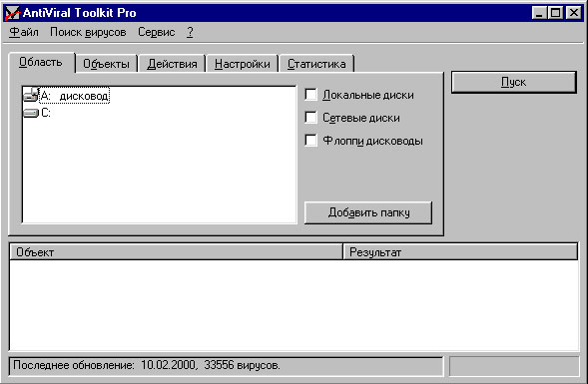This screenshot has height=384, width=588.
Task: Check the Флоппи дисководы option
Action: tap(310, 141)
